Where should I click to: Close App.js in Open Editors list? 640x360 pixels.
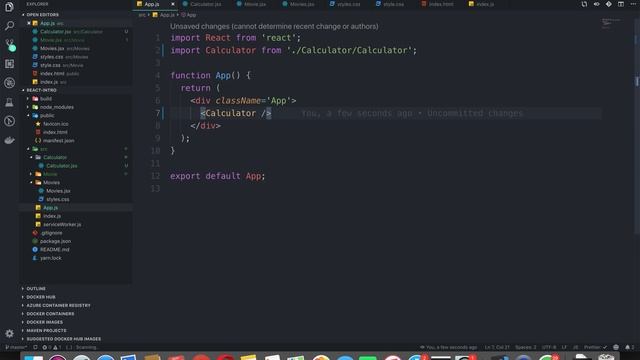pos(29,23)
